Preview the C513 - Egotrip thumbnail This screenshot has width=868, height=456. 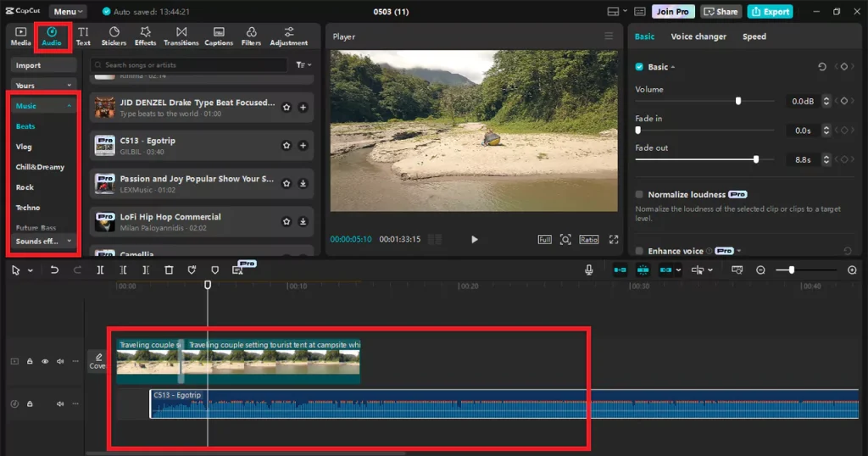(104, 146)
